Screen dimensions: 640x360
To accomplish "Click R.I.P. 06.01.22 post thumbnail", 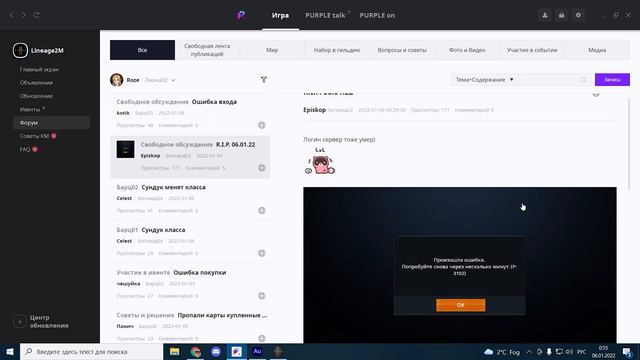I will click(125, 149).
